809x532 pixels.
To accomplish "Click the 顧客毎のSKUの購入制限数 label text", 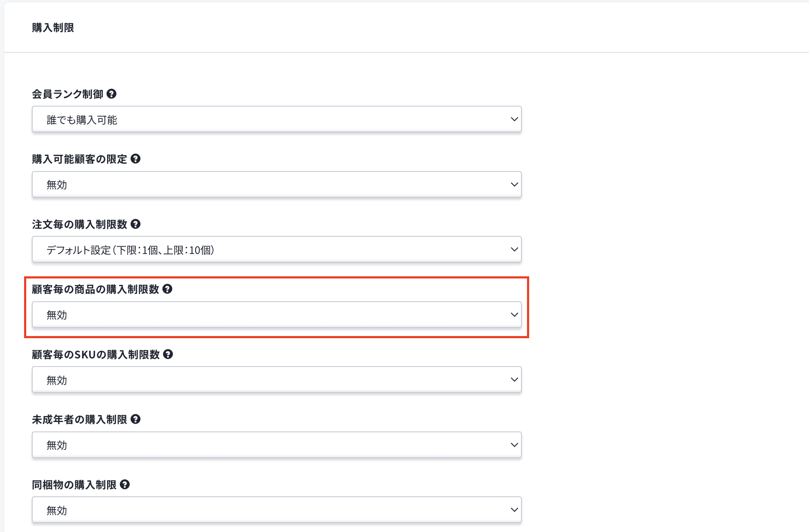I will (95, 355).
